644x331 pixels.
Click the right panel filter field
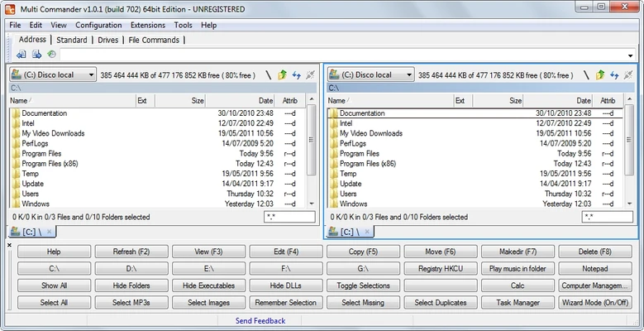pos(608,217)
